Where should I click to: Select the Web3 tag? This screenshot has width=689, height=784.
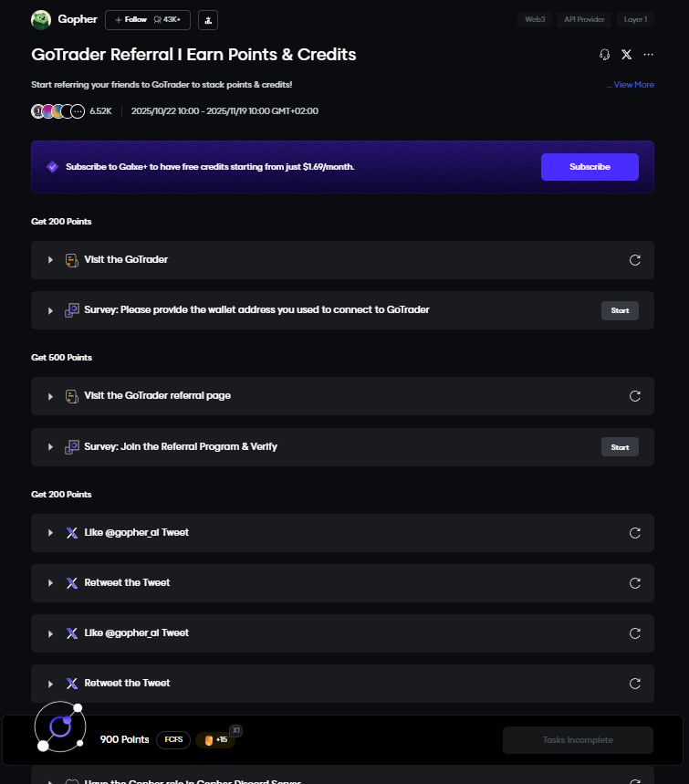[x=534, y=19]
